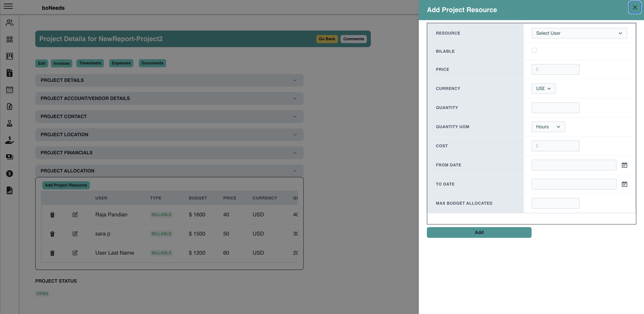This screenshot has height=314, width=644.
Task: Select the payments hand-with-dollar sidebar icon
Action: tap(9, 140)
